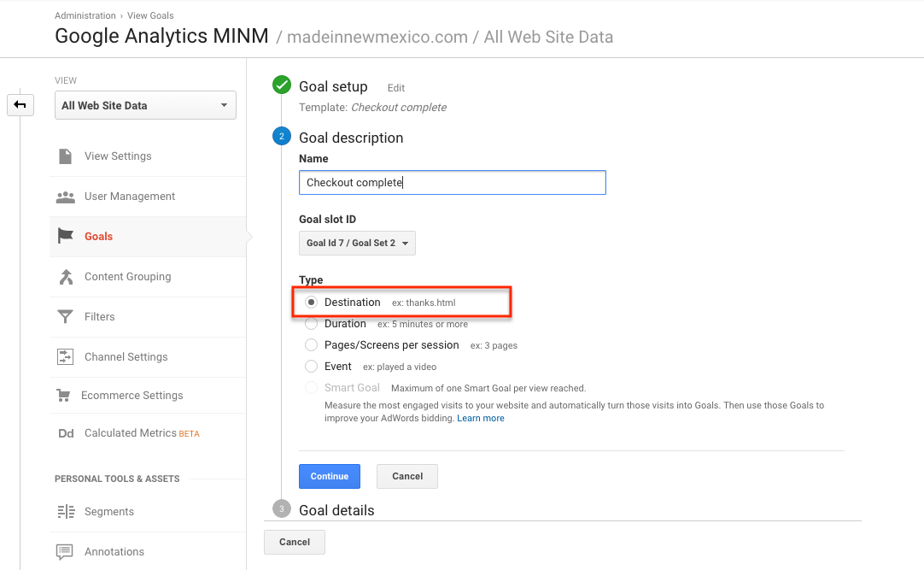Open Annotations using its speech bubble icon
The image size is (924, 570).
coord(66,551)
